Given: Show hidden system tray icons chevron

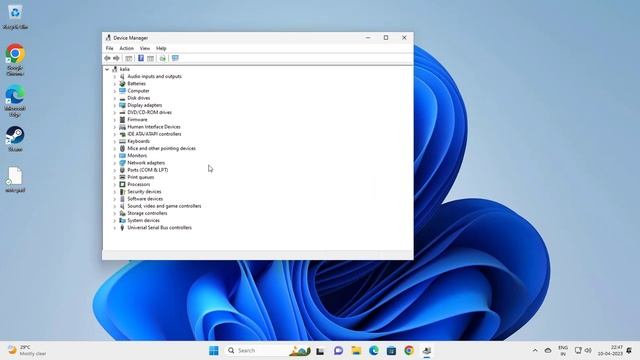Looking at the screenshot, I should pyautogui.click(x=535, y=351).
